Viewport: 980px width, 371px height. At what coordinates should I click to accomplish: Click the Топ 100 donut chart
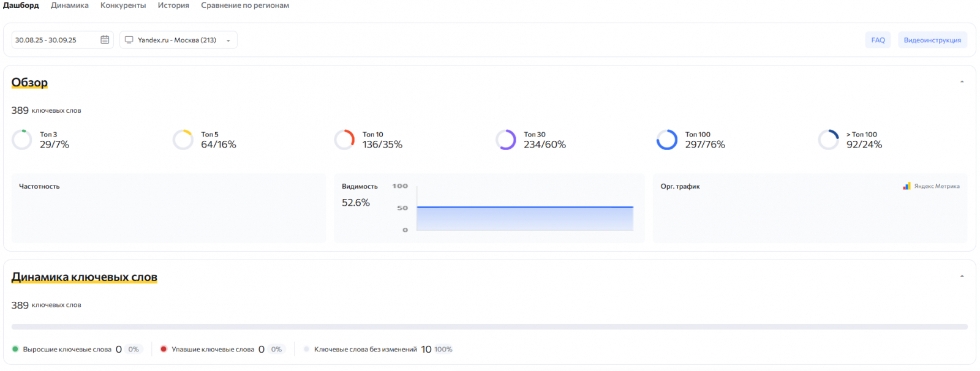pyautogui.click(x=667, y=140)
